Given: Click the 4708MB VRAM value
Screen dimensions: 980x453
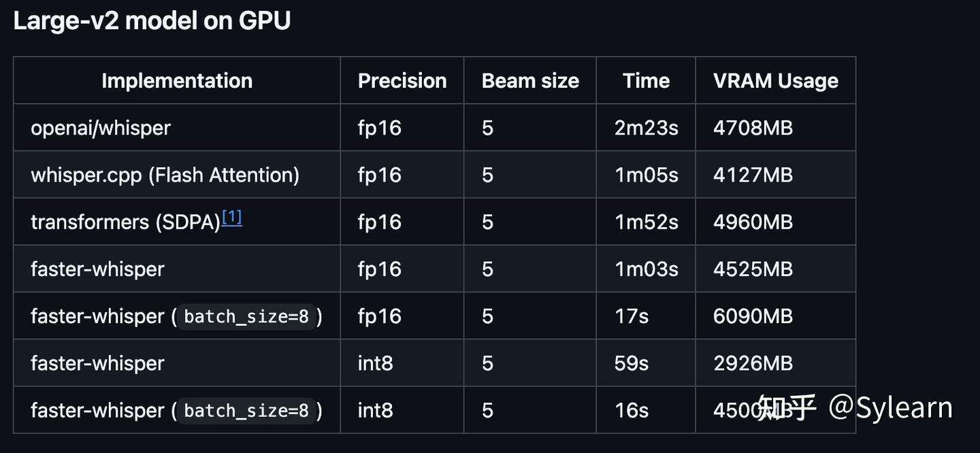Looking at the screenshot, I should pyautogui.click(x=753, y=128).
